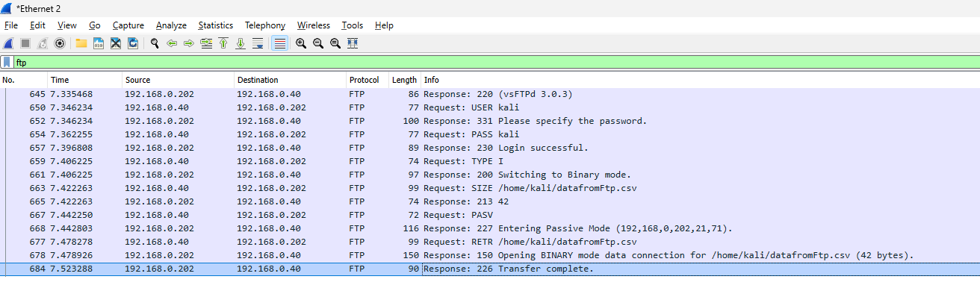Open the Capture menu
980x291 pixels.
pyautogui.click(x=128, y=25)
